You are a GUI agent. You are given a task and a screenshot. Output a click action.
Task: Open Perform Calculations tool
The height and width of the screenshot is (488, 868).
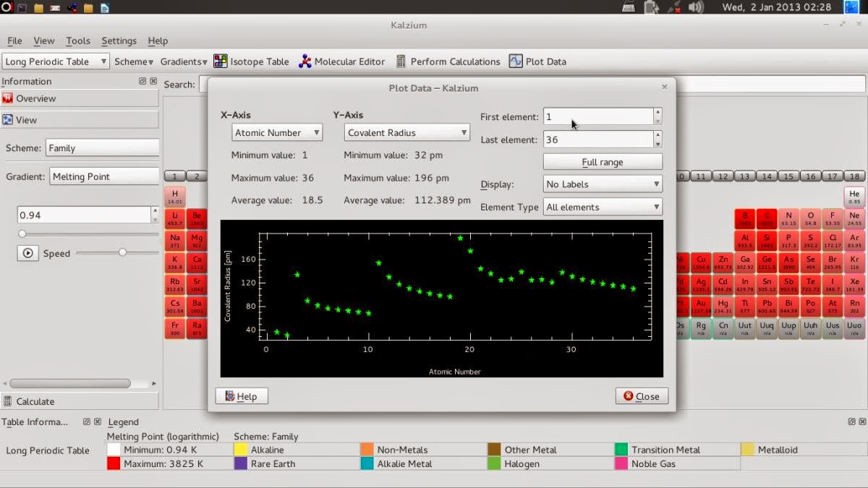pos(446,61)
